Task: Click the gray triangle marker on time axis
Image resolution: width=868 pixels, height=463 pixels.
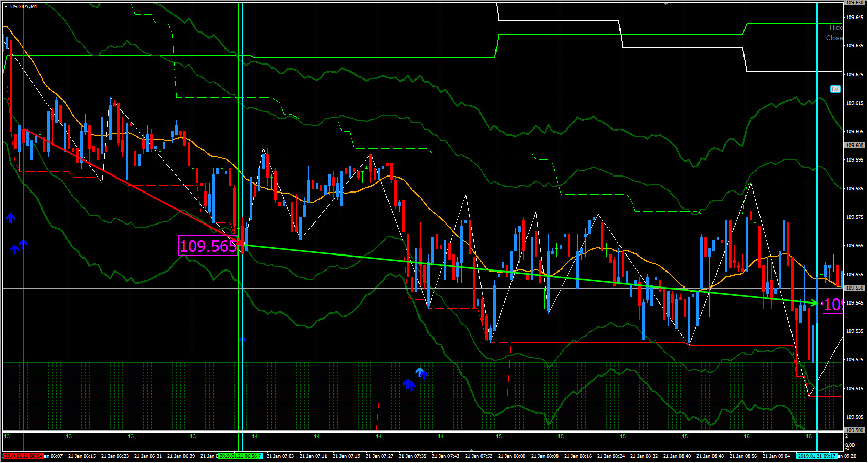Action: [470, 450]
